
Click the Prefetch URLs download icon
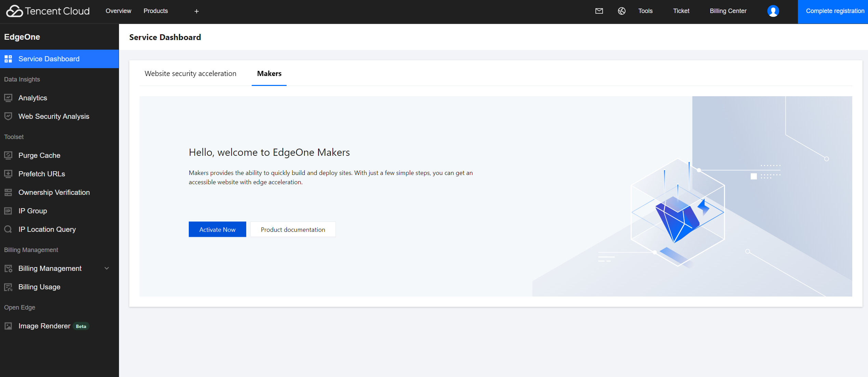tap(8, 174)
